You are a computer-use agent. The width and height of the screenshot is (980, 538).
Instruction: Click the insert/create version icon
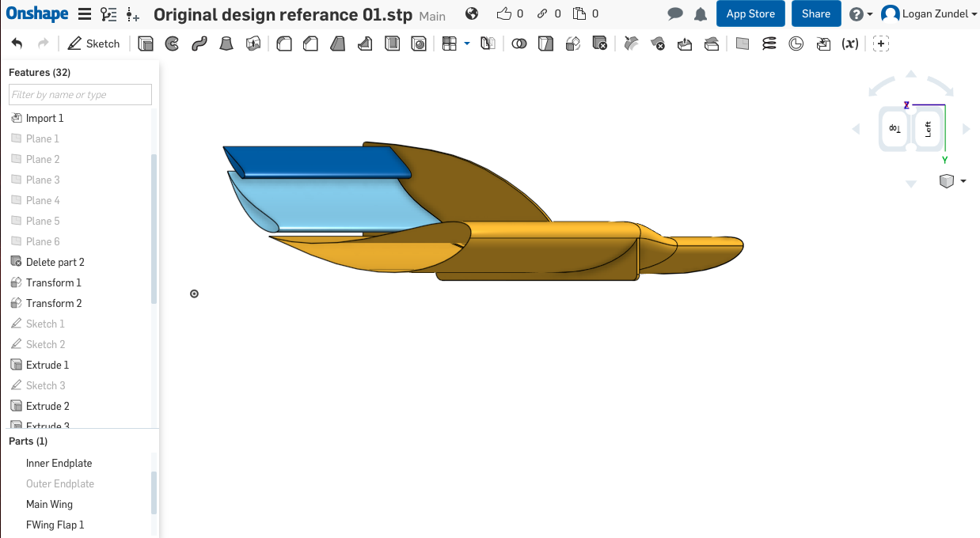[x=133, y=14]
